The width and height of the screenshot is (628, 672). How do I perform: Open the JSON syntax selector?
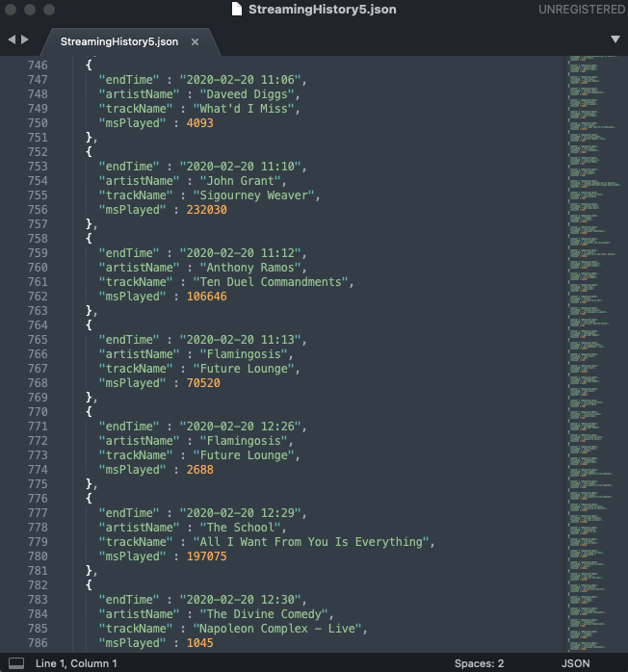pyautogui.click(x=575, y=663)
